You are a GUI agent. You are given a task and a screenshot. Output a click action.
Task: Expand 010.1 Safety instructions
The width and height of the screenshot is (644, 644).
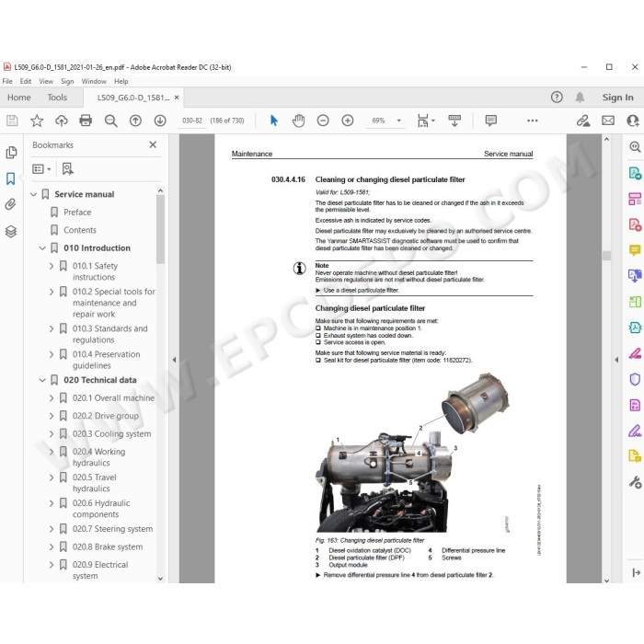[52, 266]
